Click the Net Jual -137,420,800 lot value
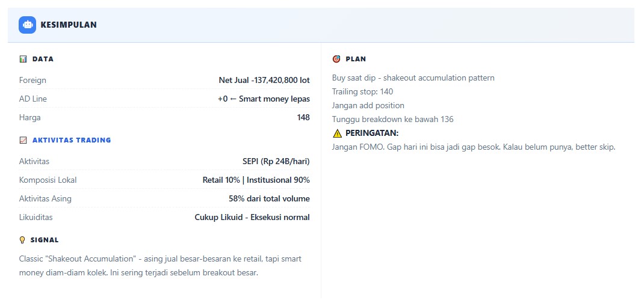This screenshot has width=644, height=300. point(264,80)
